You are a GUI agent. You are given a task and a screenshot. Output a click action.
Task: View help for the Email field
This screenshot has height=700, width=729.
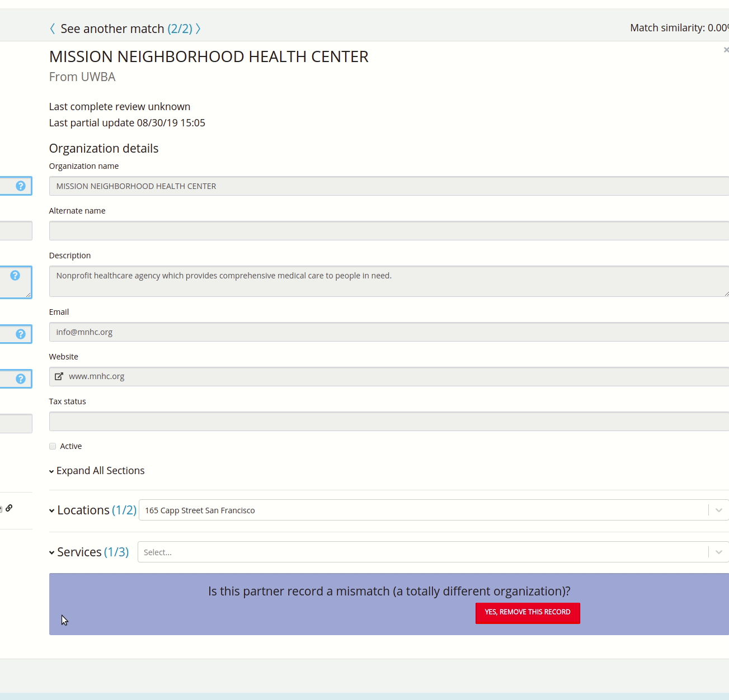tap(20, 334)
